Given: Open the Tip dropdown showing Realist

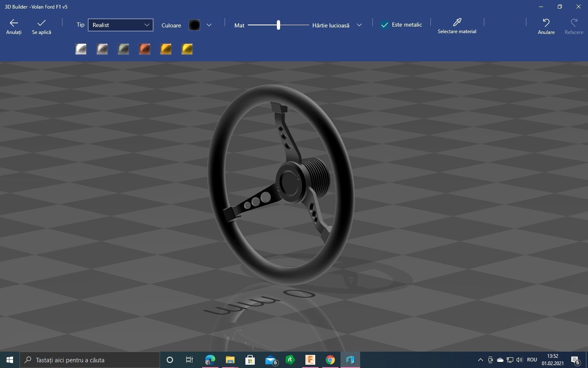Looking at the screenshot, I should tap(120, 25).
